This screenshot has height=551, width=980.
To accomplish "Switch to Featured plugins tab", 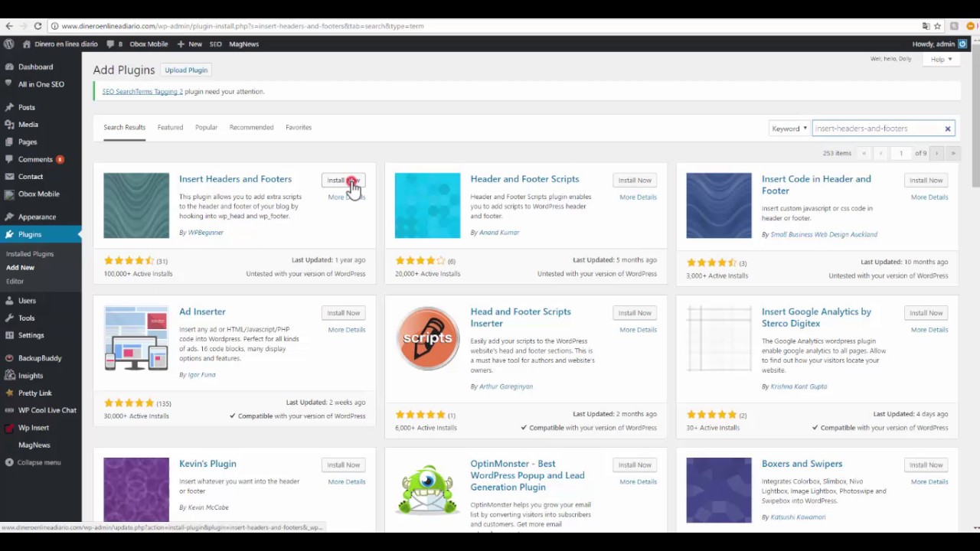I will coord(170,127).
